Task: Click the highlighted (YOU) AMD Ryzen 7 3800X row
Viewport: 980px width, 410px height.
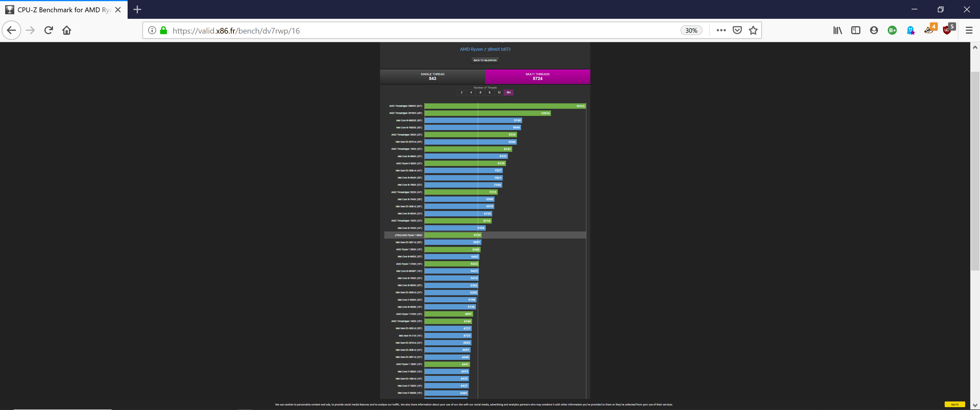Action: (x=485, y=235)
